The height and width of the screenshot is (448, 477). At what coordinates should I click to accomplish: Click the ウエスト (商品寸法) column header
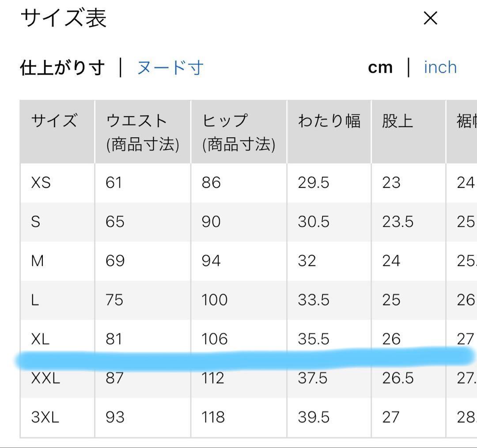coord(143,132)
